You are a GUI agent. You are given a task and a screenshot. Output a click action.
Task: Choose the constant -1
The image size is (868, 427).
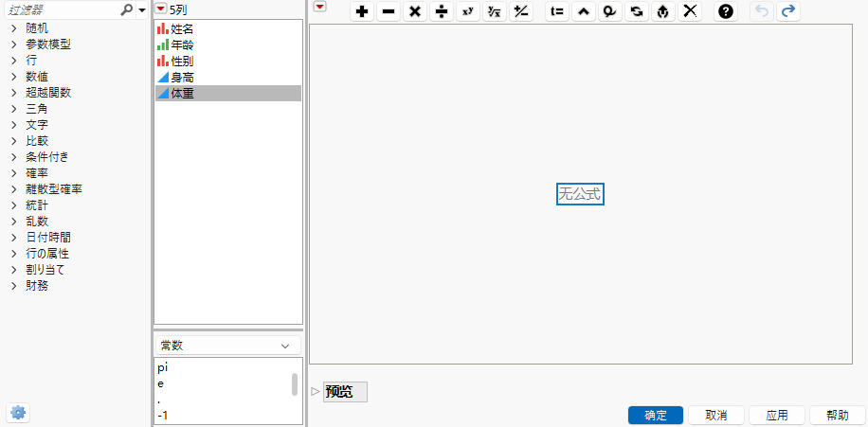pyautogui.click(x=163, y=415)
